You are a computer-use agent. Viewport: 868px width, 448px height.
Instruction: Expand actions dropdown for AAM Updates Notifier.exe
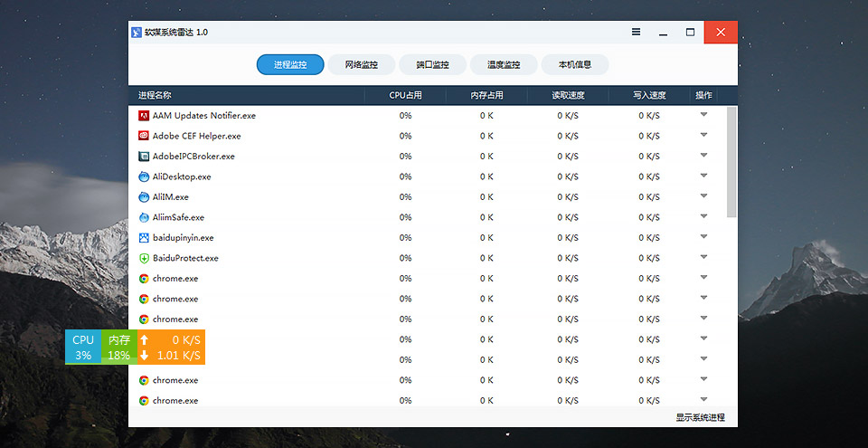703,115
